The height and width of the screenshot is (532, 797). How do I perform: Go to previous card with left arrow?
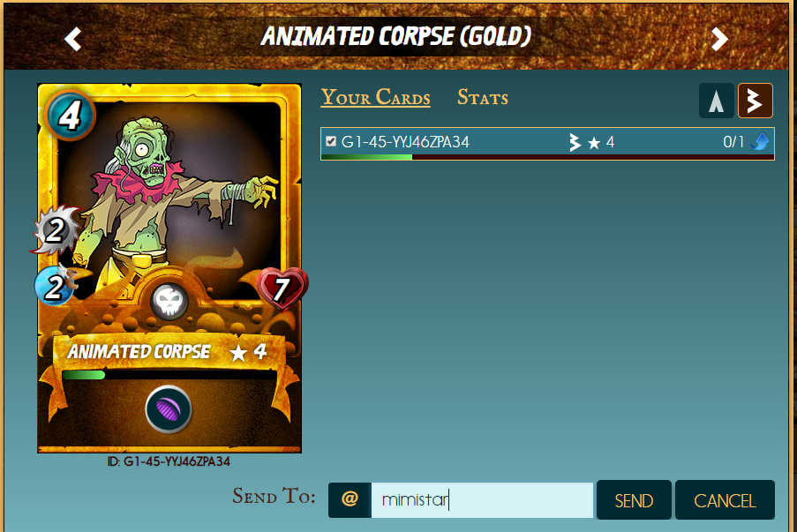coord(73,39)
